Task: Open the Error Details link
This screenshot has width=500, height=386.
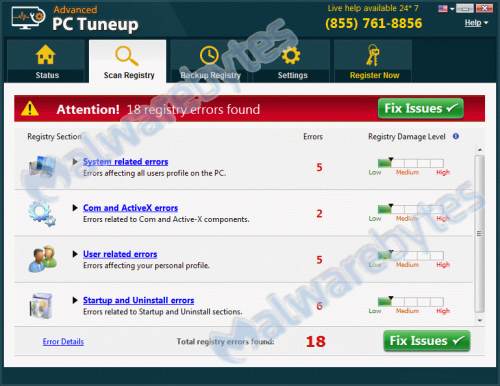Action: click(63, 342)
